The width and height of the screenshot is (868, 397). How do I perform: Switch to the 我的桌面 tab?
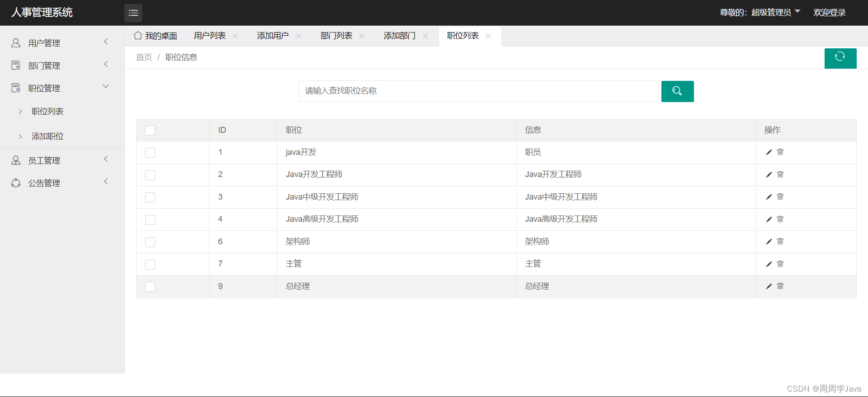click(x=156, y=36)
